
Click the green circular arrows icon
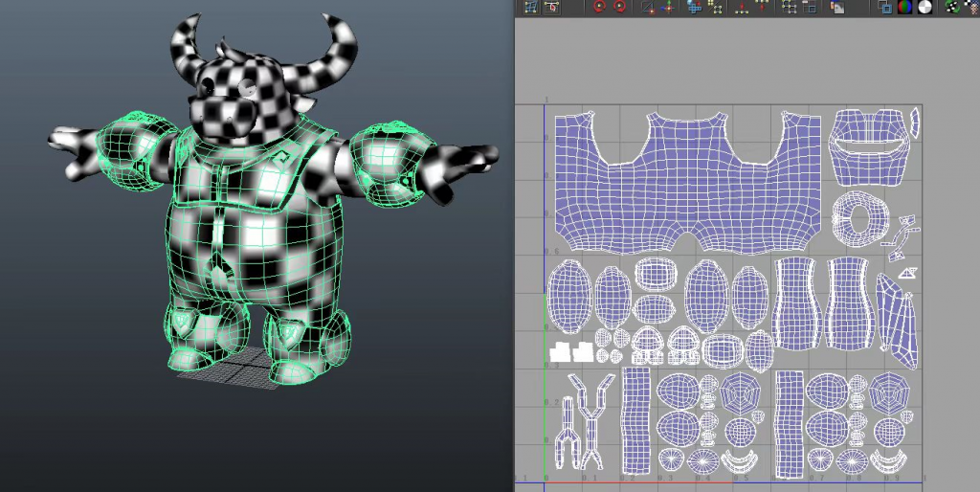pyautogui.click(x=952, y=7)
